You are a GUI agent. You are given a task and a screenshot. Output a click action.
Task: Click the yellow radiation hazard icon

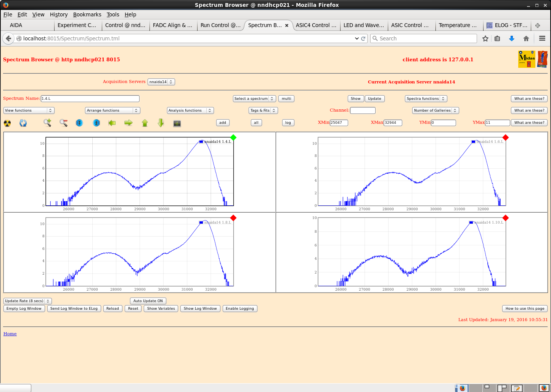pos(7,123)
